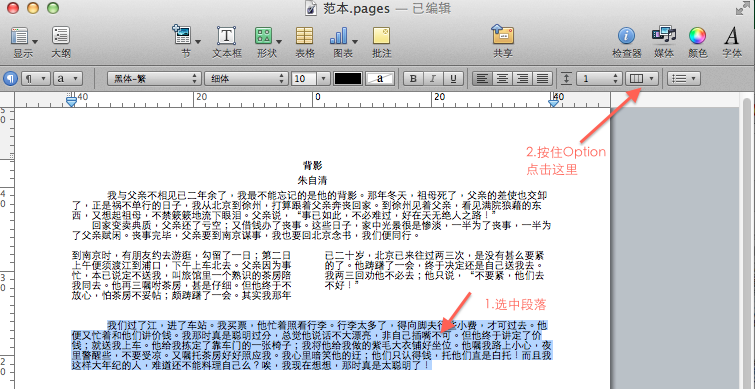Open the 形状 shapes icon
755x389 pixels.
[263, 36]
